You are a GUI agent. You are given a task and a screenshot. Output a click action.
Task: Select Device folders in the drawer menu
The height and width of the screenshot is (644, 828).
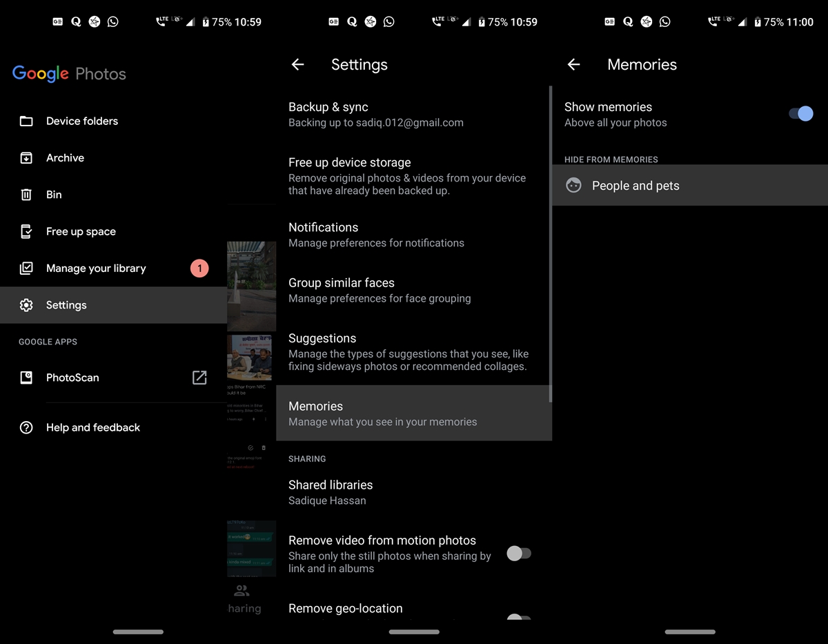pos(113,121)
